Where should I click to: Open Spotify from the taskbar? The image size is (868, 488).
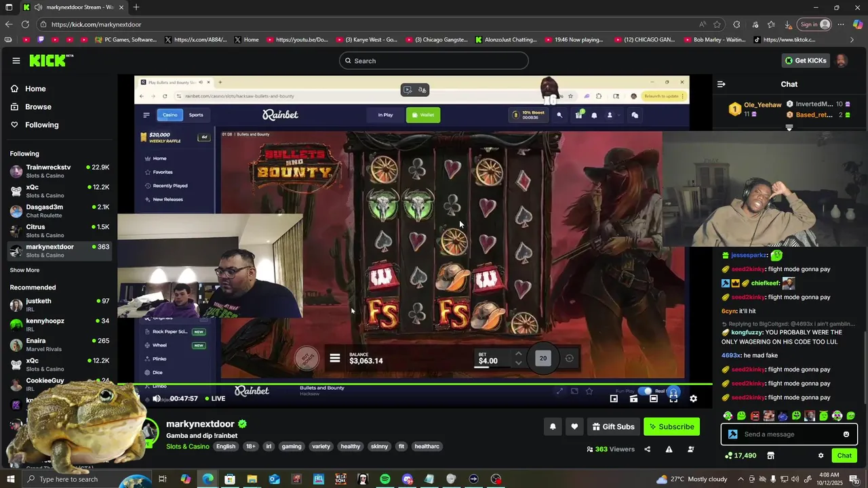coord(385,479)
